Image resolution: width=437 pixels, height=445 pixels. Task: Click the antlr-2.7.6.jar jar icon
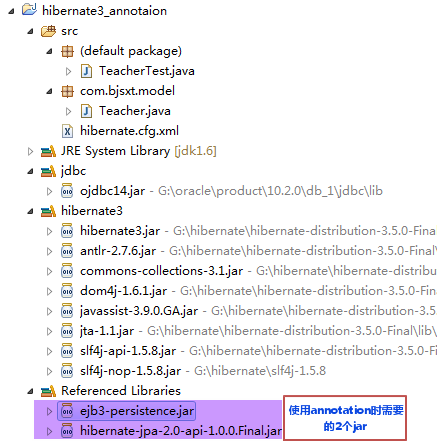pyautogui.click(x=67, y=251)
